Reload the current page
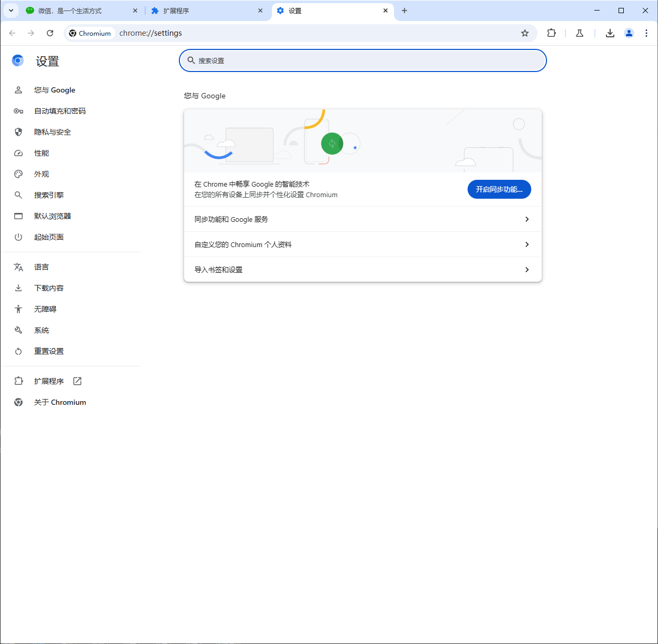The height and width of the screenshot is (644, 658). point(50,33)
